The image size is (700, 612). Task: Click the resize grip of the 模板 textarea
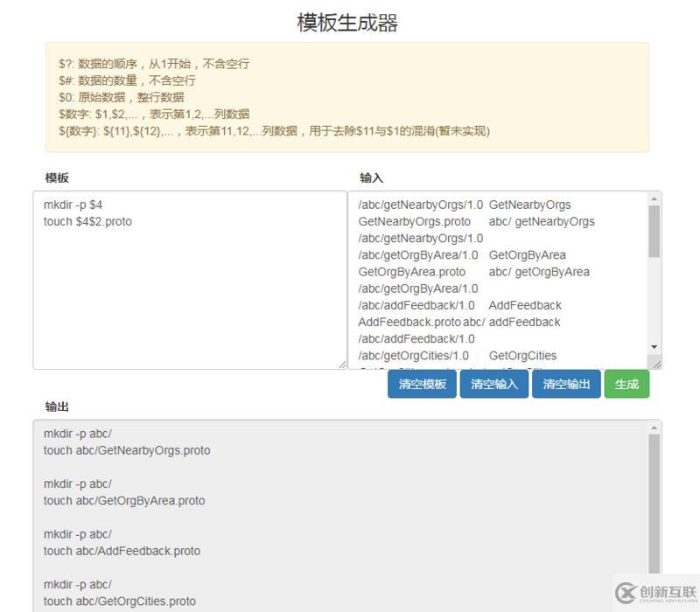pos(344,363)
